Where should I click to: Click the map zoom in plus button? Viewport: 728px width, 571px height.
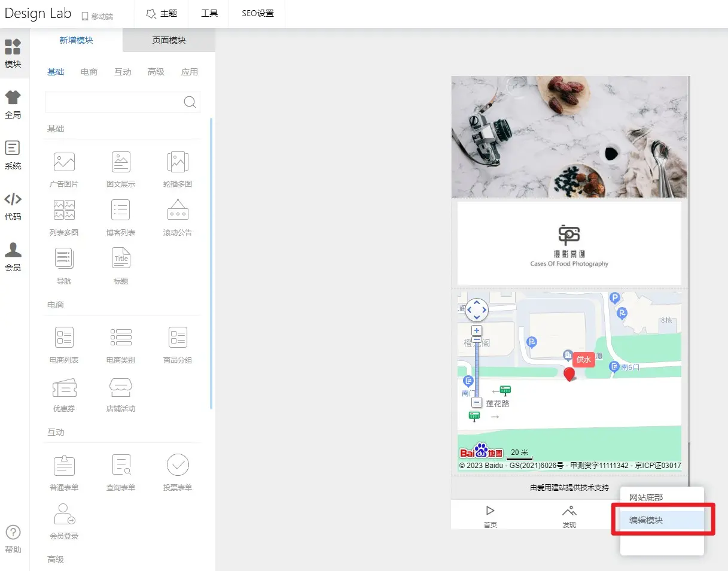477,330
